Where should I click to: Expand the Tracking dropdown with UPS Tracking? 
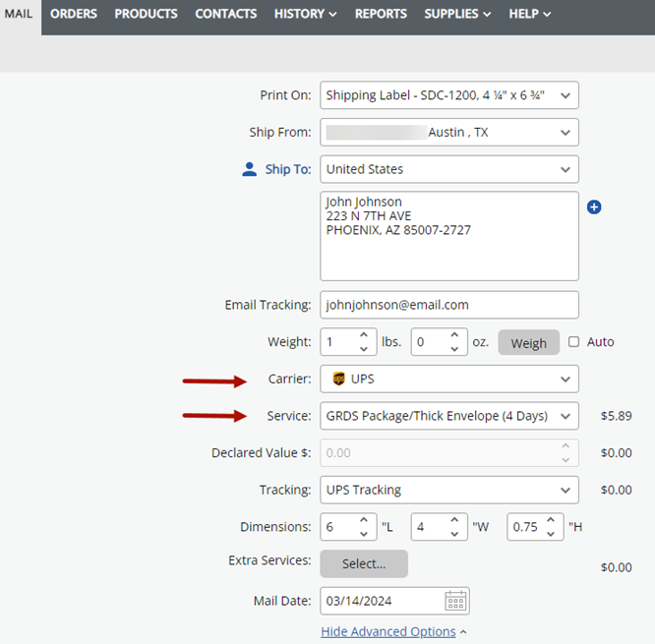click(x=449, y=490)
